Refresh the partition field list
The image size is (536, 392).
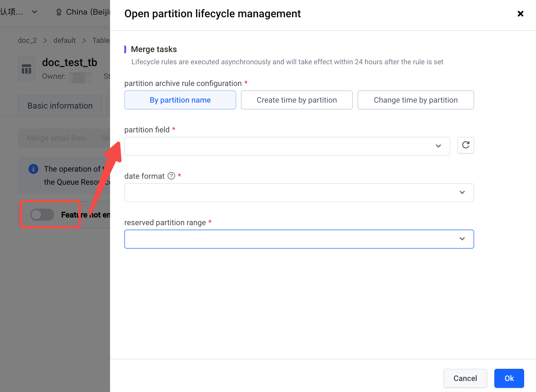pyautogui.click(x=466, y=145)
